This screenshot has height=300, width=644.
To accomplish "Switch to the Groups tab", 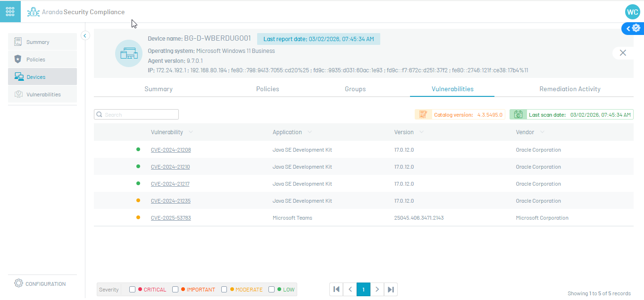I will tap(355, 89).
